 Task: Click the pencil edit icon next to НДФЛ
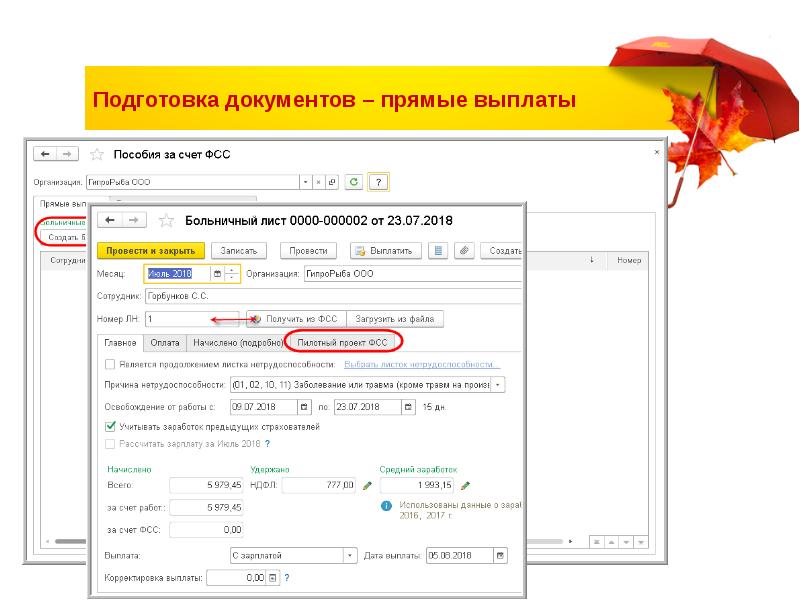point(367,485)
